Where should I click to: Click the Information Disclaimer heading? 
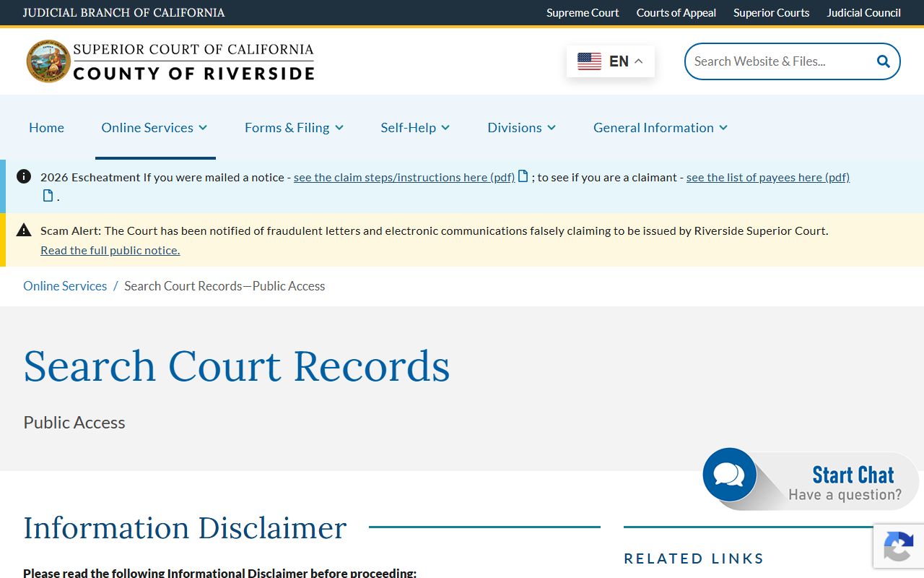pos(185,527)
